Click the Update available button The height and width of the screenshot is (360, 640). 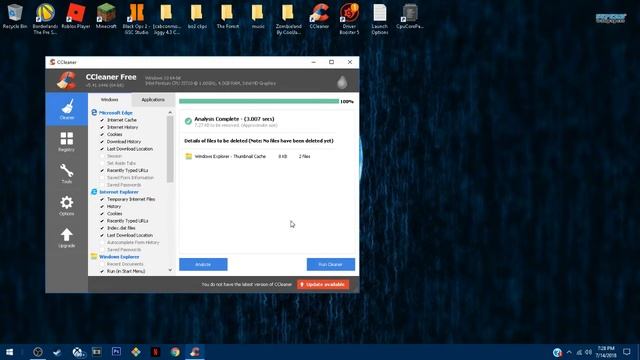[323, 284]
